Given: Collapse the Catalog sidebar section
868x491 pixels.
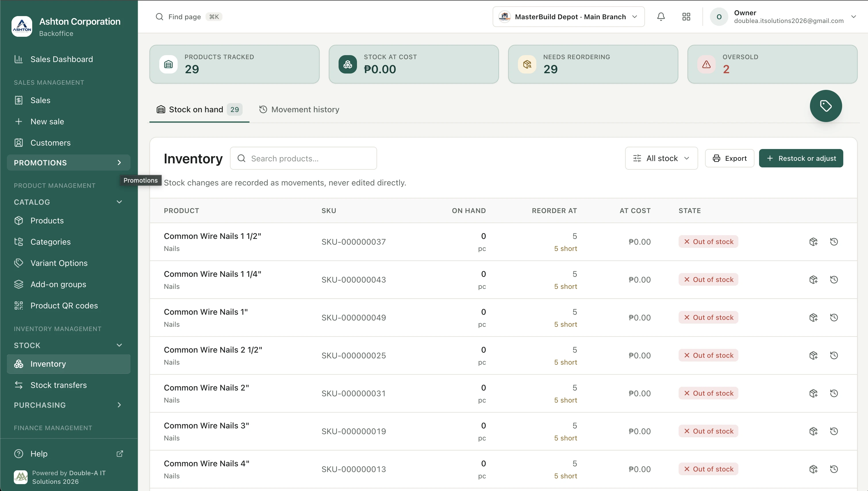Looking at the screenshot, I should (x=68, y=202).
